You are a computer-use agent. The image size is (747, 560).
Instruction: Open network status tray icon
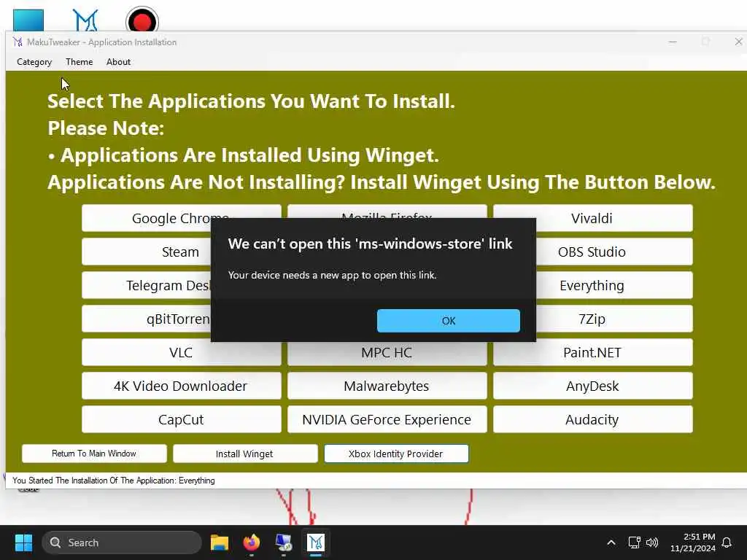[634, 542]
